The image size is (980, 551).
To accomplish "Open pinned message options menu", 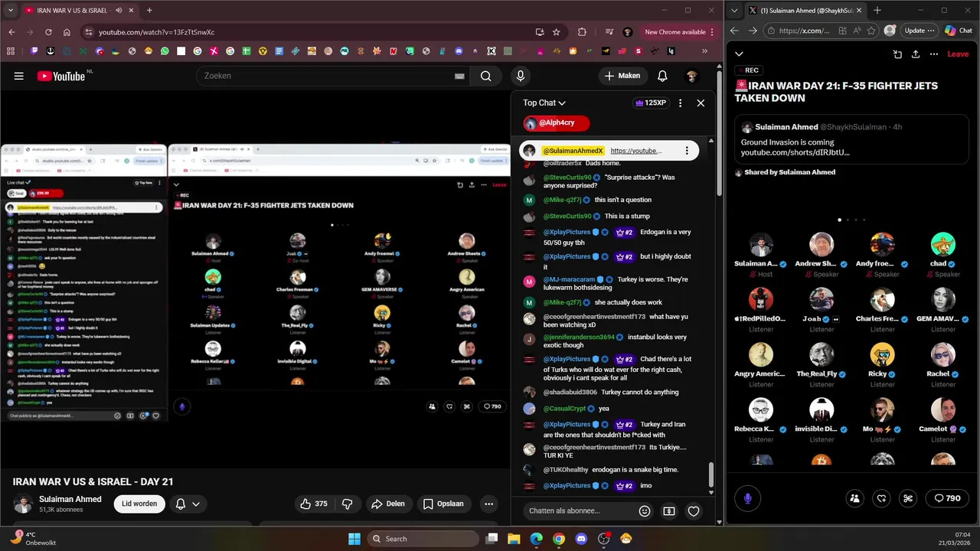I will click(687, 151).
